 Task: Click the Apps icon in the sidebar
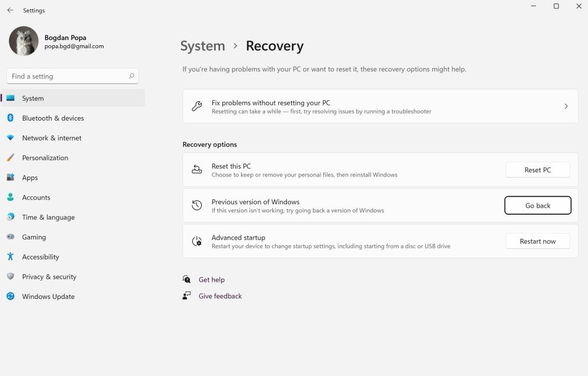(x=11, y=177)
